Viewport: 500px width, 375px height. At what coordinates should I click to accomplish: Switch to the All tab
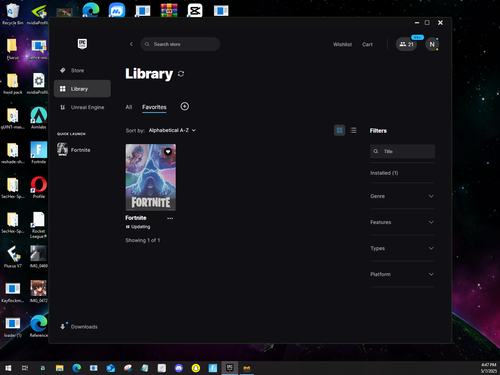(129, 107)
